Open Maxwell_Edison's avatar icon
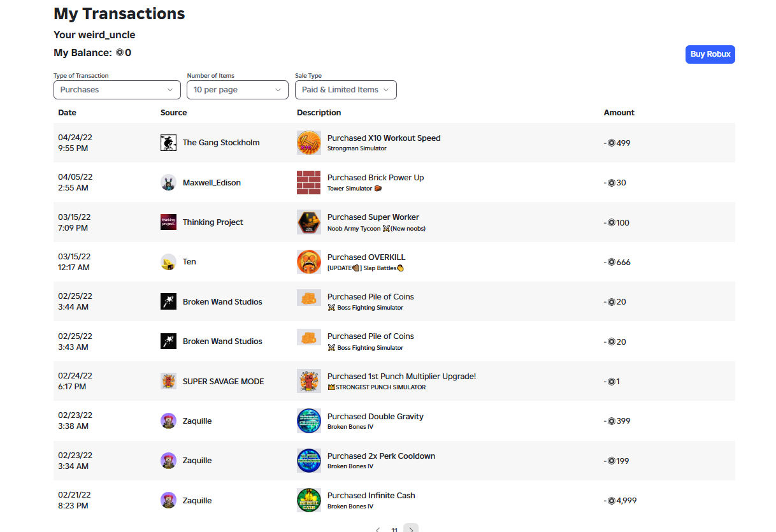The image size is (776, 532). point(168,182)
